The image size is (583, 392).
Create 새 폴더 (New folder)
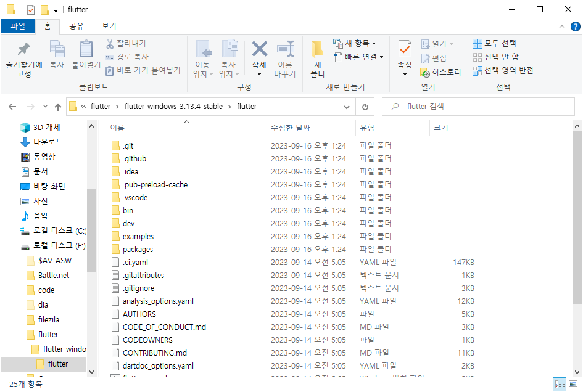pos(318,59)
